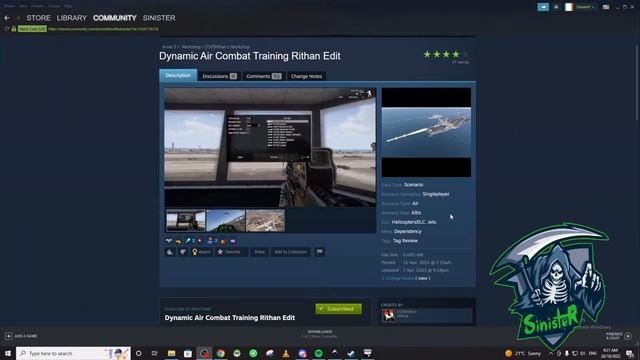This screenshot has width=640, height=360.
Task: Click the purple award reaction icon
Action: click(233, 241)
